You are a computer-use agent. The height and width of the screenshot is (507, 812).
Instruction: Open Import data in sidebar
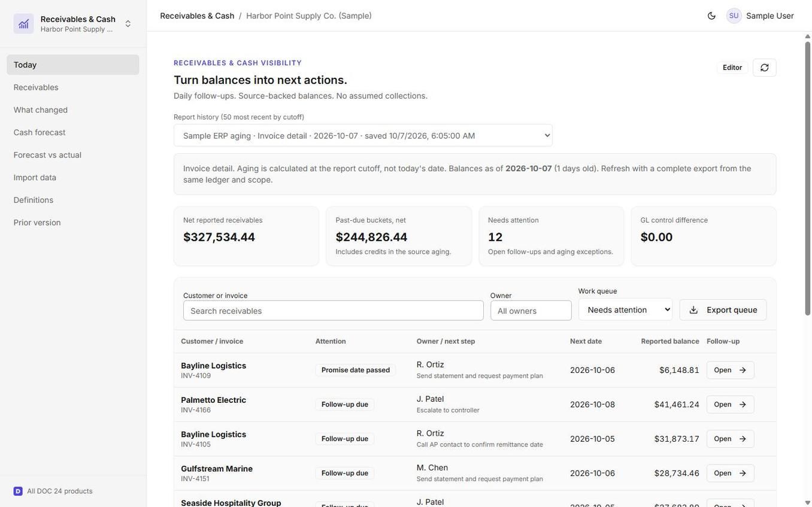point(73,178)
